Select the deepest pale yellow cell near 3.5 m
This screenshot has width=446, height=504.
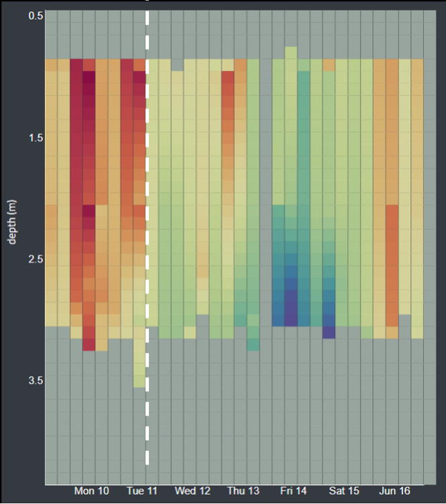coord(139,381)
